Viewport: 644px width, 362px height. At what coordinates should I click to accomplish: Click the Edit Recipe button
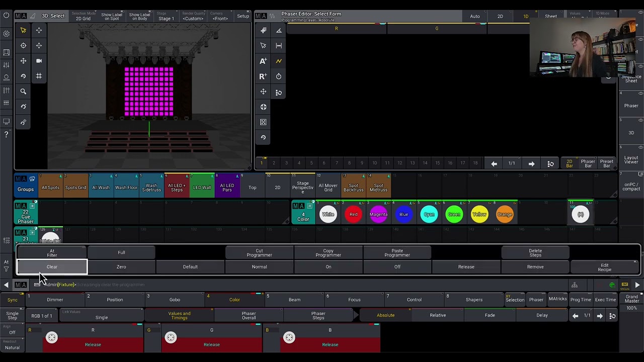[x=604, y=267]
